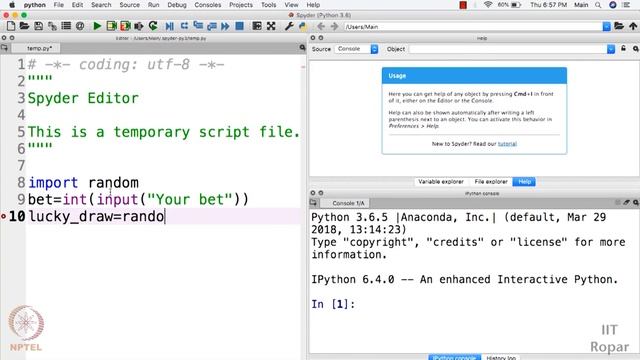Continue debug execution until the next breakpoint
640x360 pixels.
(x=225, y=27)
